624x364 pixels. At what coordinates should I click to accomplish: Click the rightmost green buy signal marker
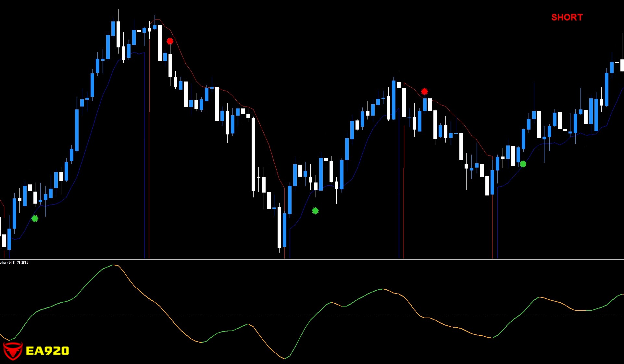[x=523, y=164]
